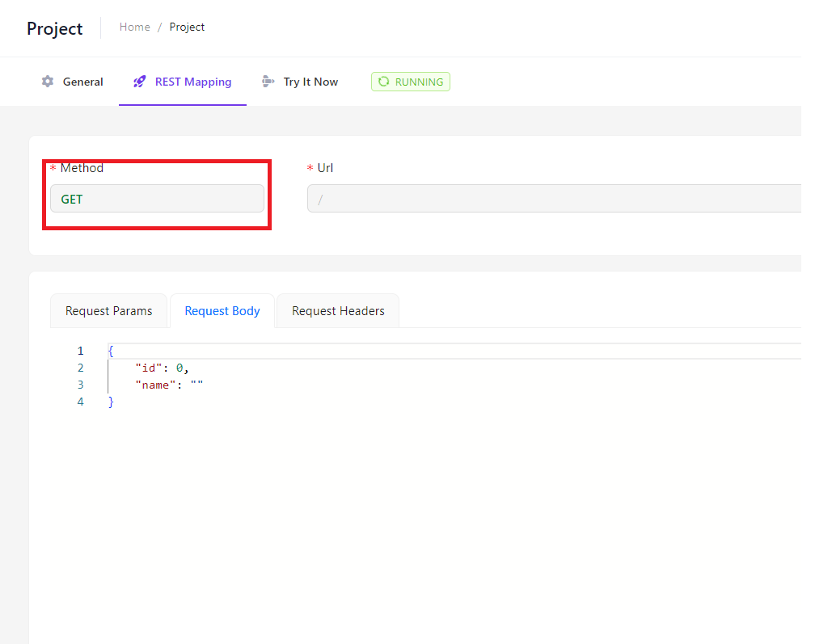Image resolution: width=832 pixels, height=644 pixels.
Task: Click the Url input field
Action: pos(554,199)
